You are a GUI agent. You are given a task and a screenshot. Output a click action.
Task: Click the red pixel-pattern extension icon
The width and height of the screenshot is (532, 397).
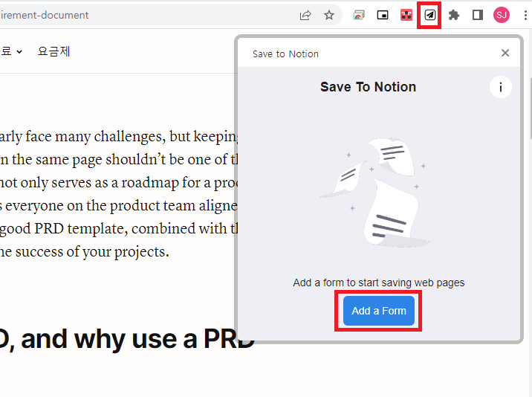[406, 15]
